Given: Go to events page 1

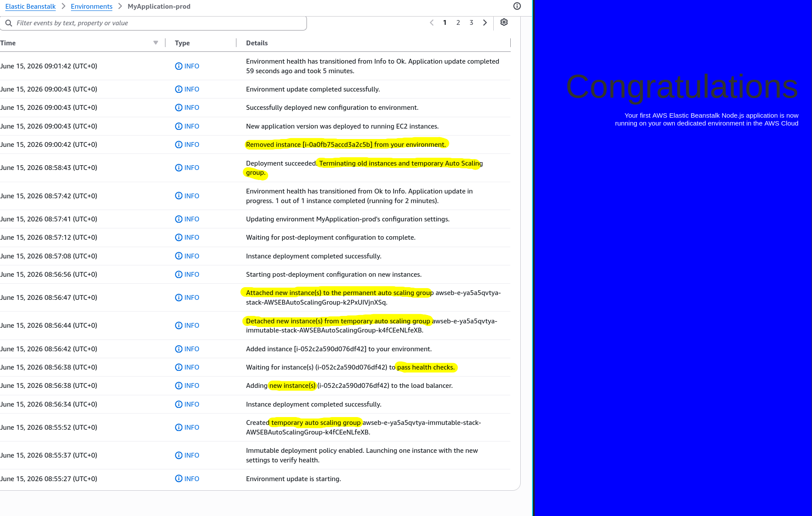Looking at the screenshot, I should [x=445, y=23].
